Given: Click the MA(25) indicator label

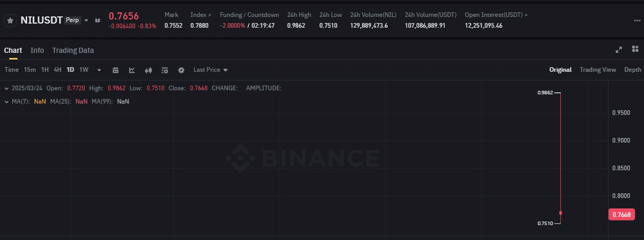Looking at the screenshot, I should (60, 102).
